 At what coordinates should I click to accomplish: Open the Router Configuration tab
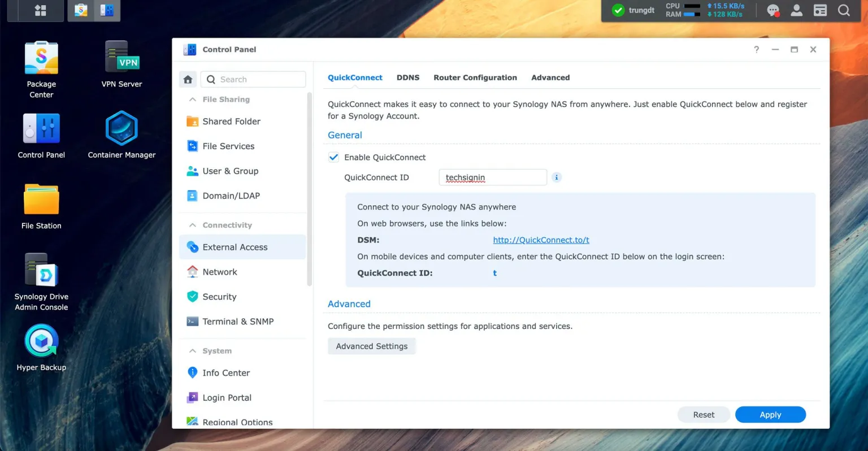pyautogui.click(x=475, y=77)
